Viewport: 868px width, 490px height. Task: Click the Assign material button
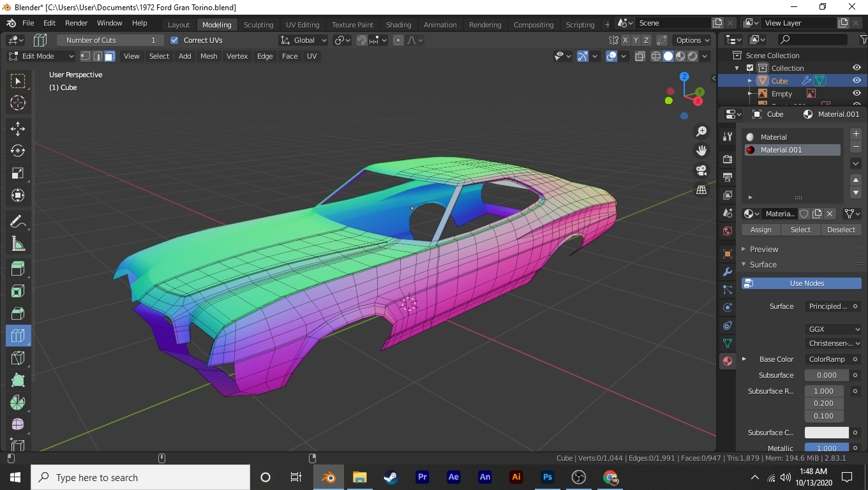coord(761,230)
